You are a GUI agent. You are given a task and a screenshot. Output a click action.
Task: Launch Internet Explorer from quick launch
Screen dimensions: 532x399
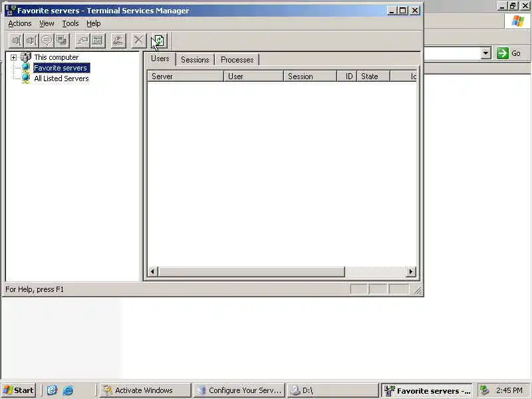[68, 390]
